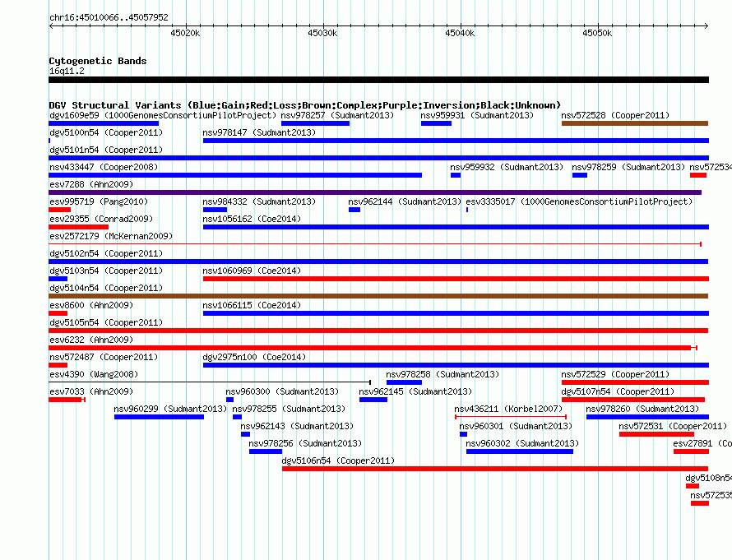Click the dgv1609e59 blue gain bar
This screenshot has height=560, width=732.
[104, 123]
